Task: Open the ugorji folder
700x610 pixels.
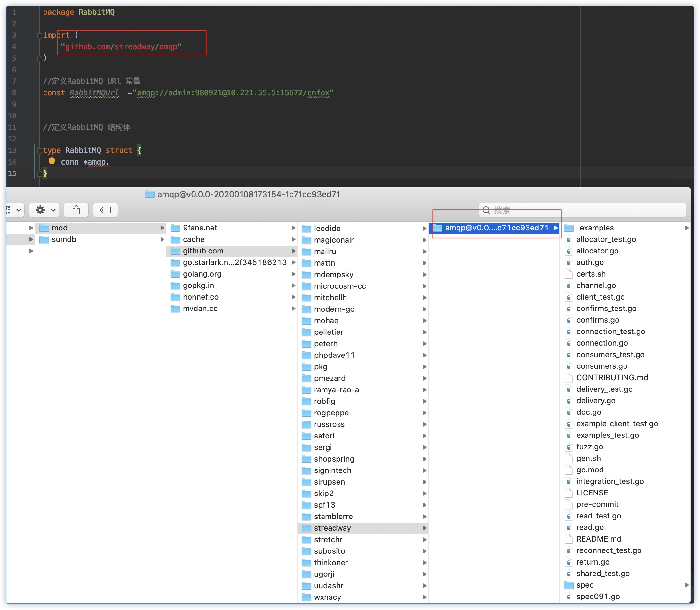Action: pyautogui.click(x=363, y=574)
